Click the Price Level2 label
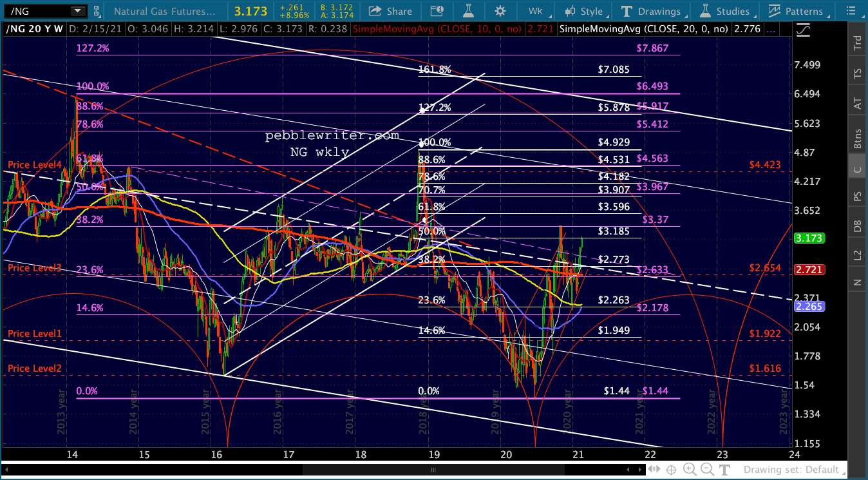This screenshot has height=480, width=868. 35,369
